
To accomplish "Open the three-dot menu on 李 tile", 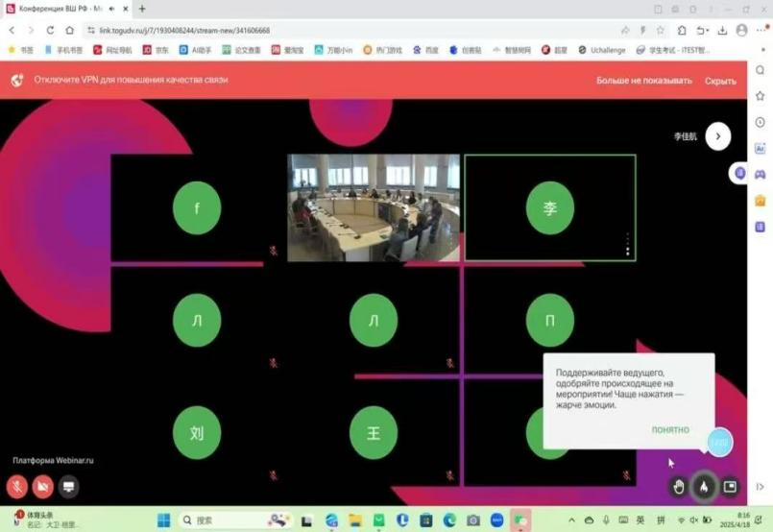I will click(x=628, y=244).
